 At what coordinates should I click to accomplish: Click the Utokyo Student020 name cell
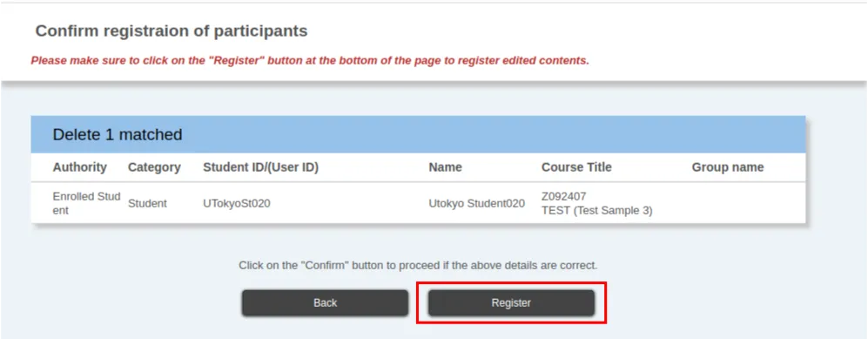tap(476, 203)
